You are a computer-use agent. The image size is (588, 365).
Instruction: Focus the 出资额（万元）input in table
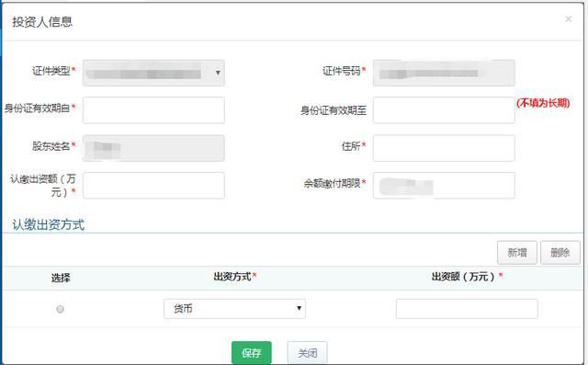pos(467,309)
